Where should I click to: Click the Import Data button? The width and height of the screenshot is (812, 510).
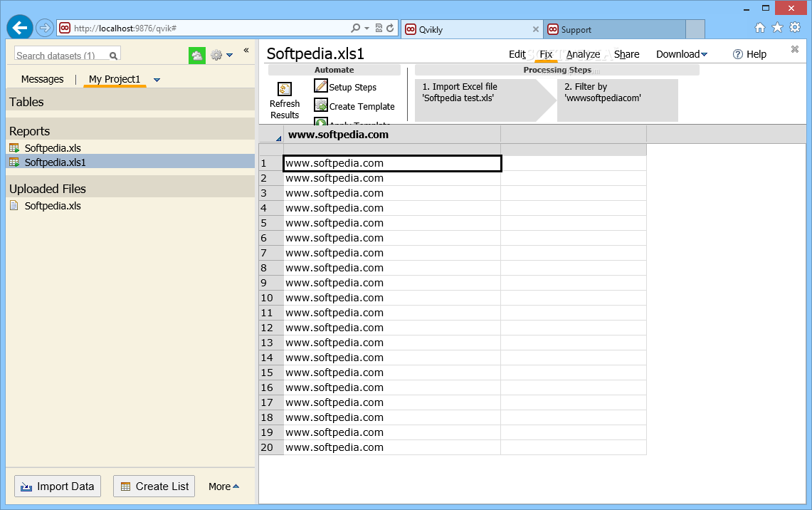(x=58, y=486)
